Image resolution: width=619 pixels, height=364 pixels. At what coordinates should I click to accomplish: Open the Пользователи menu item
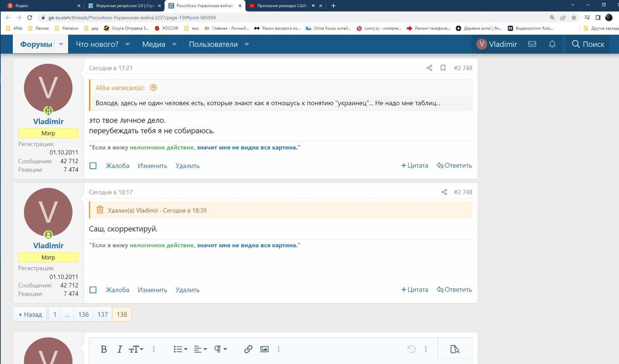213,44
